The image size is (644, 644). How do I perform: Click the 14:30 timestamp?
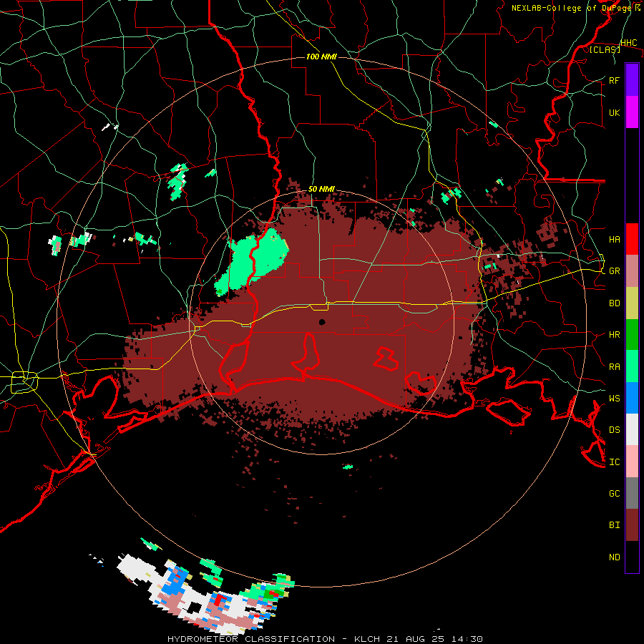pyautogui.click(x=468, y=639)
